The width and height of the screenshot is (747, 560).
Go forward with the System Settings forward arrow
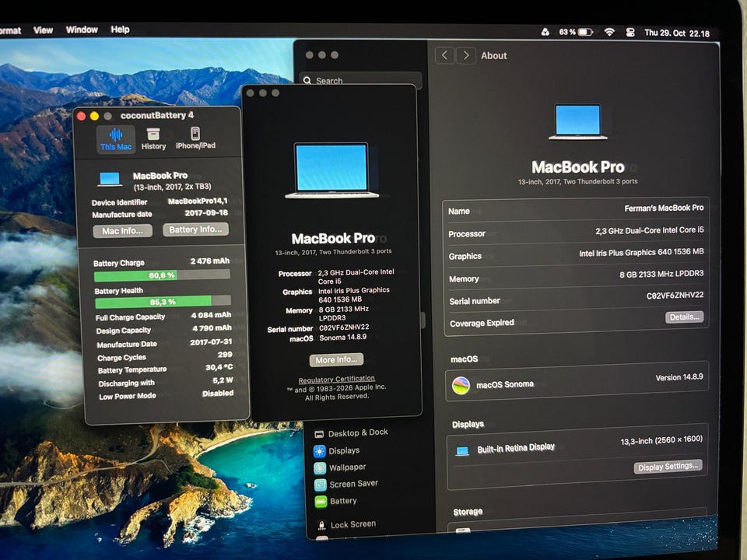pos(466,56)
